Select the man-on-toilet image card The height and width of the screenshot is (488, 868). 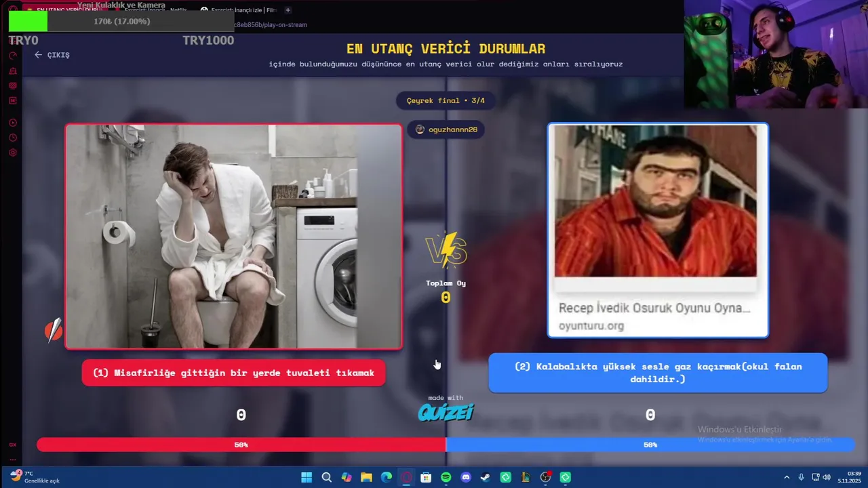coord(233,236)
